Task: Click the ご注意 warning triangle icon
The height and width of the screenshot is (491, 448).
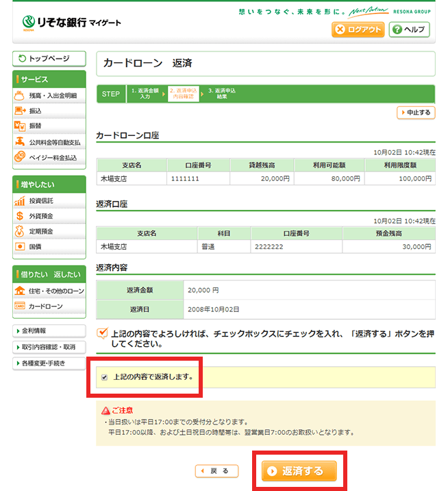Action: click(105, 410)
